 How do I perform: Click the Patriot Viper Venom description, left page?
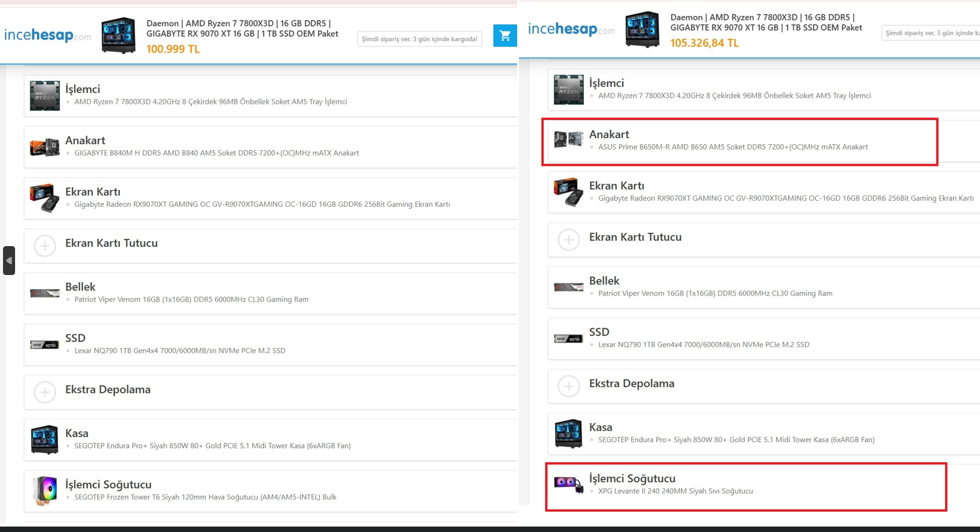pos(191,299)
